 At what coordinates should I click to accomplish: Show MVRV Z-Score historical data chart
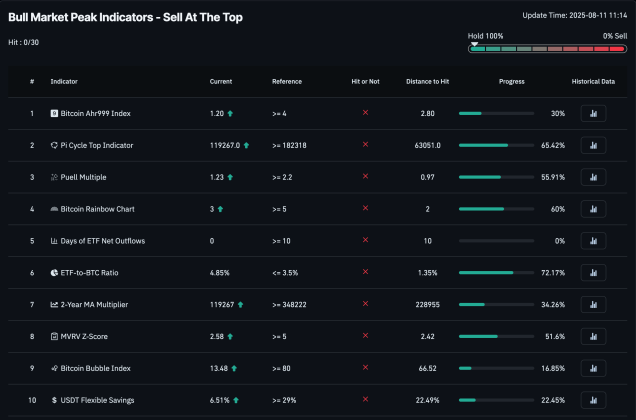pyautogui.click(x=593, y=336)
